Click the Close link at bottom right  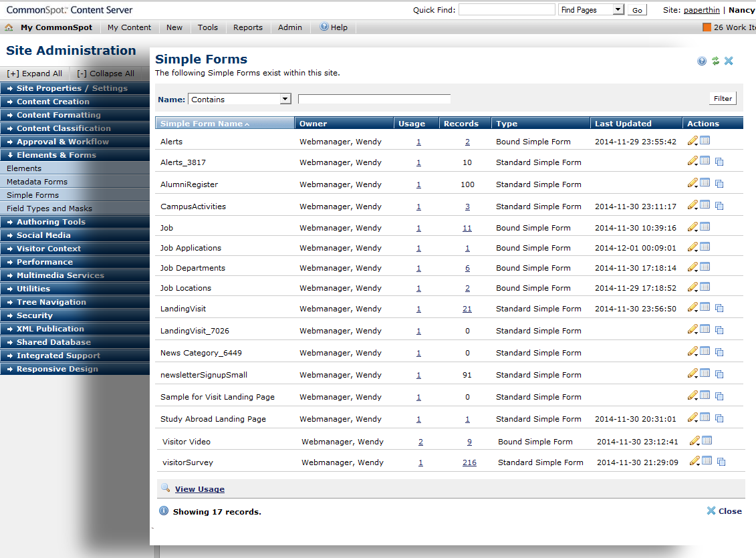tap(724, 511)
